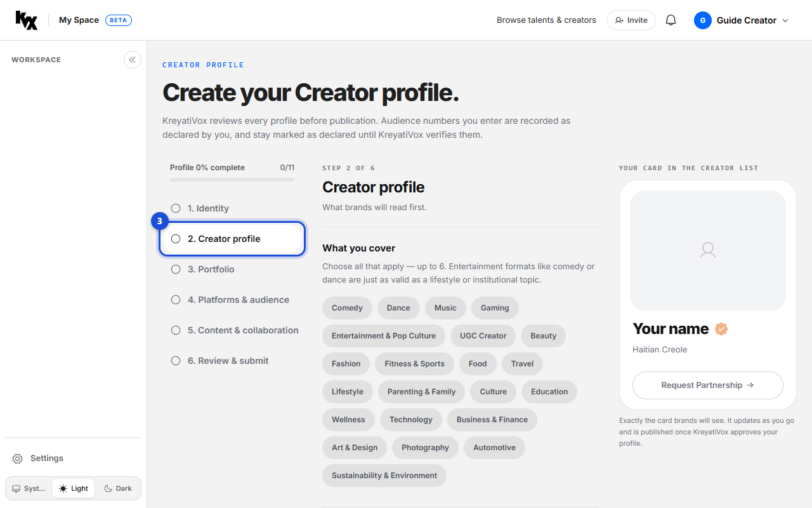Select the Fashion topic
Screen dimensions: 812x508
(x=346, y=364)
